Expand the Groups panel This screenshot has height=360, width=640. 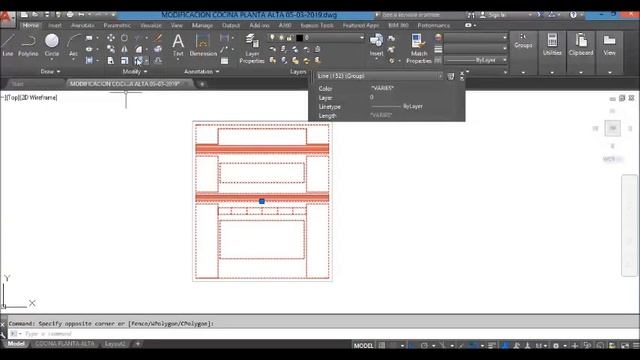coord(523,72)
